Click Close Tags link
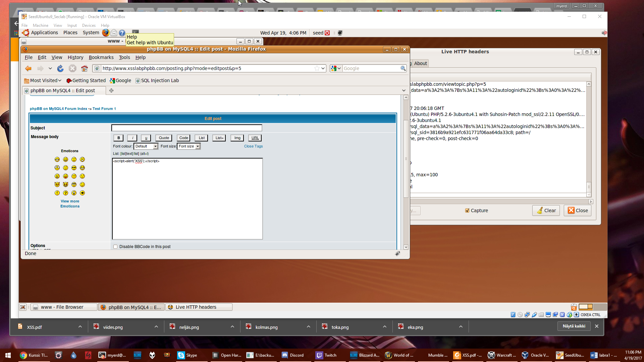Viewport: 644px width, 362px height. click(x=253, y=146)
